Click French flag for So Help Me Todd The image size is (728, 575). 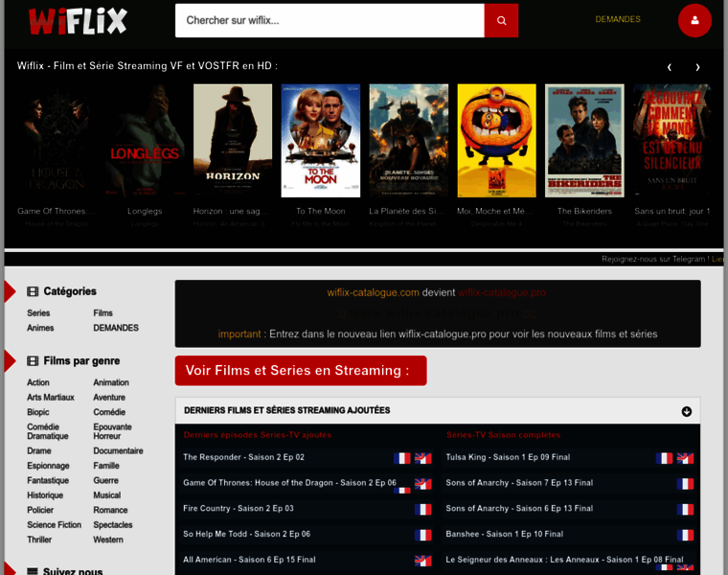coord(423,535)
